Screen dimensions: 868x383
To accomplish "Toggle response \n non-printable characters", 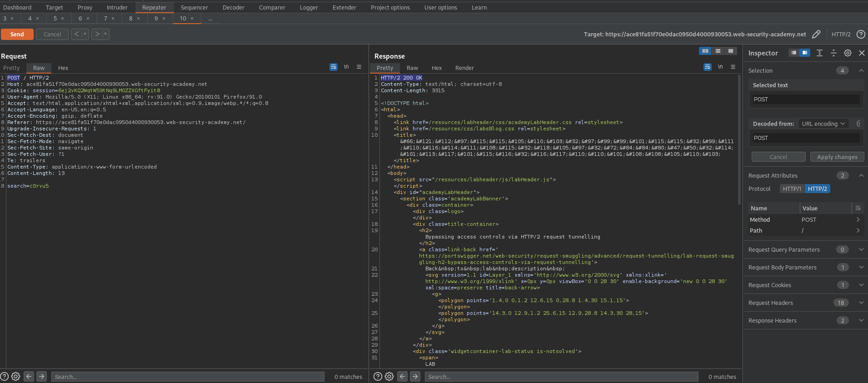I will pos(720,67).
